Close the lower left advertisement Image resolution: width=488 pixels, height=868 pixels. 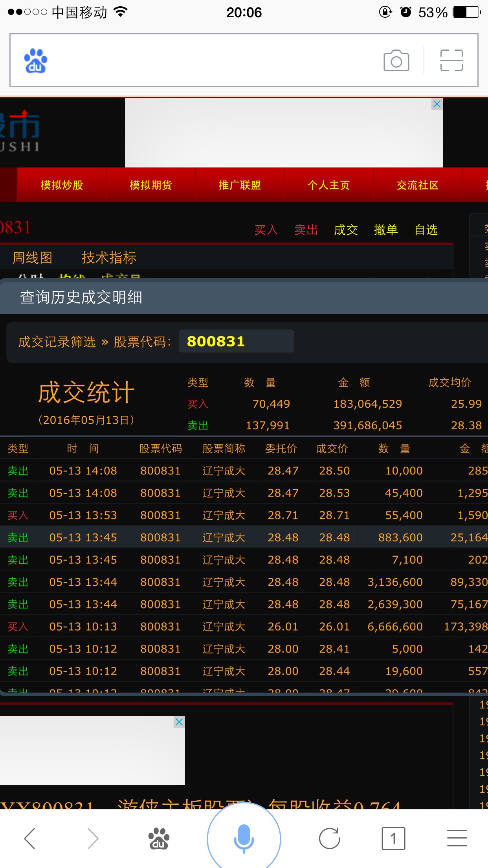pos(179,722)
